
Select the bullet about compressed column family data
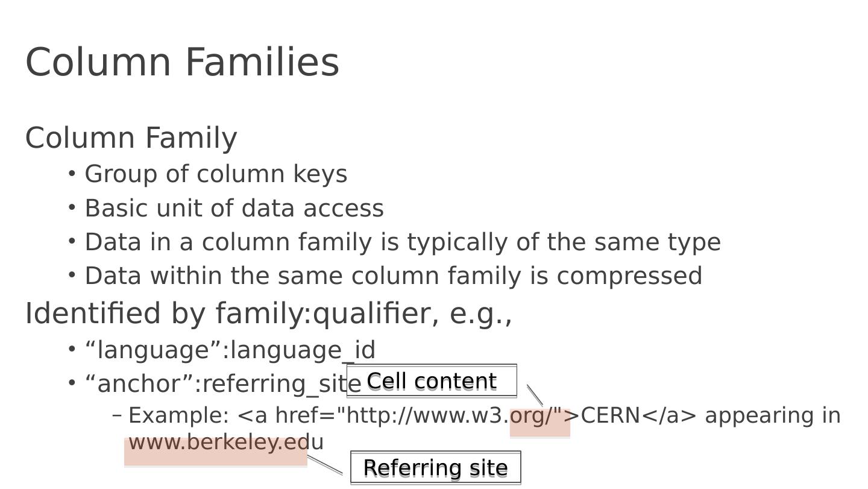393,276
